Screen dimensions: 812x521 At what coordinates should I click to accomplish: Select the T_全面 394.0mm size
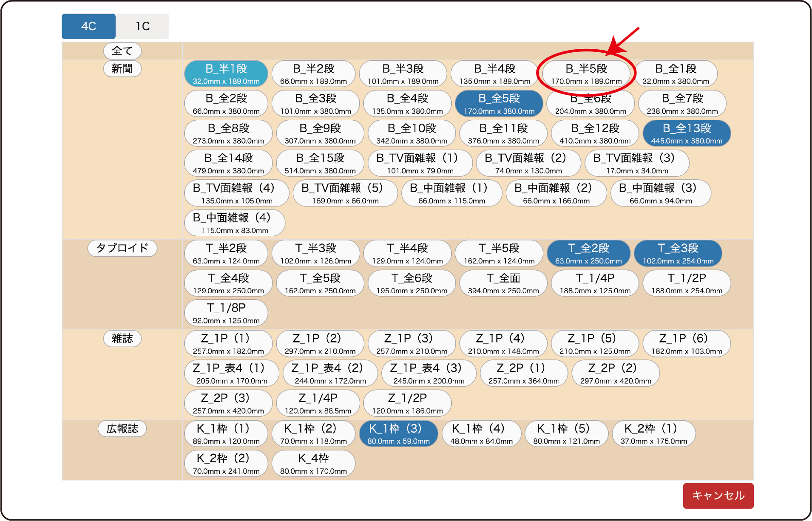point(503,283)
